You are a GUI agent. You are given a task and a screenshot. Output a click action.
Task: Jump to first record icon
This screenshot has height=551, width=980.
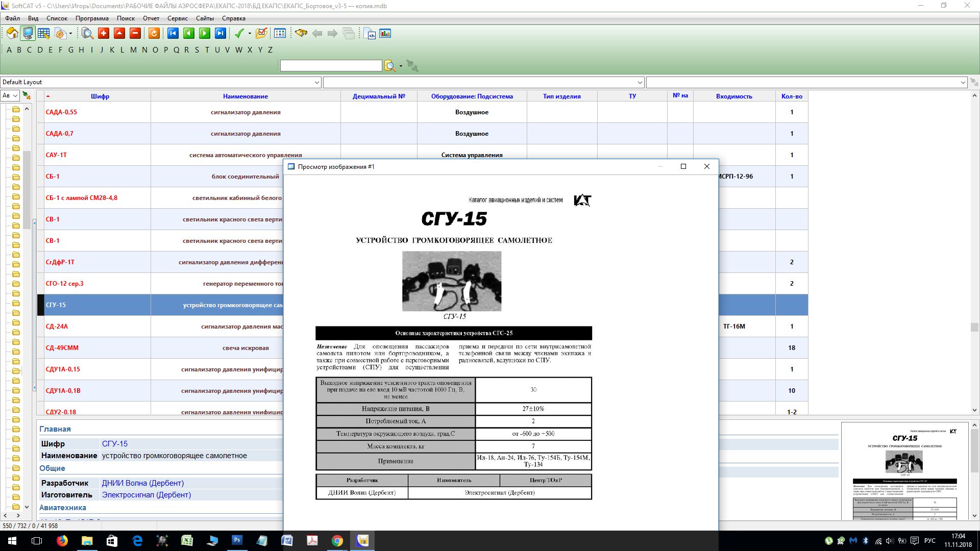173,34
